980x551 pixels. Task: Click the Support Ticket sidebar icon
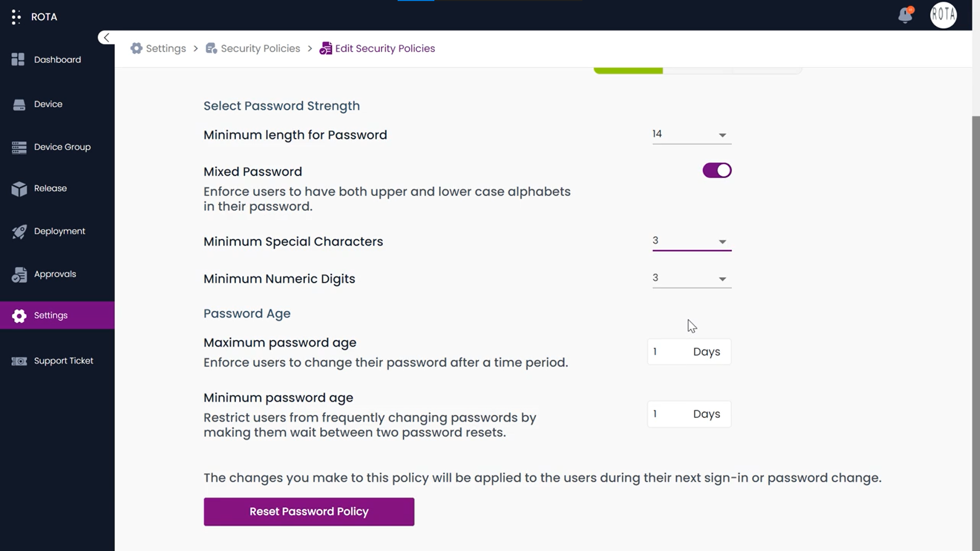[x=19, y=361]
